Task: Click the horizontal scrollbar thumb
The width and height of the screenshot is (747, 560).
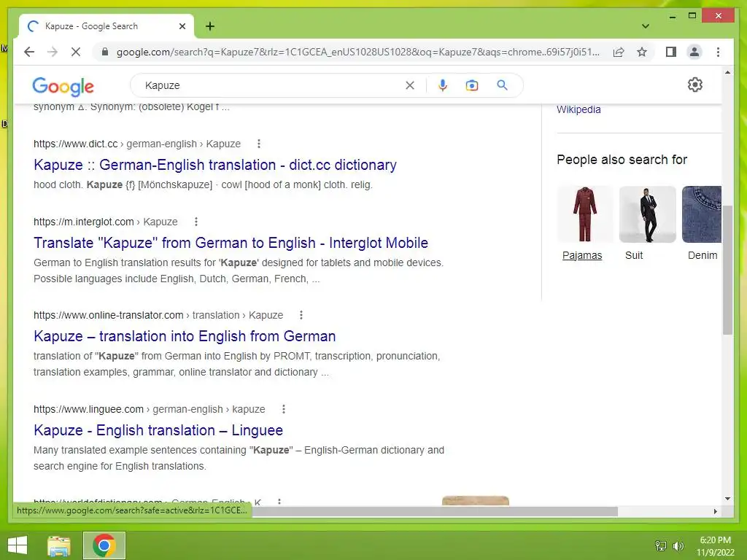Action: click(x=435, y=511)
